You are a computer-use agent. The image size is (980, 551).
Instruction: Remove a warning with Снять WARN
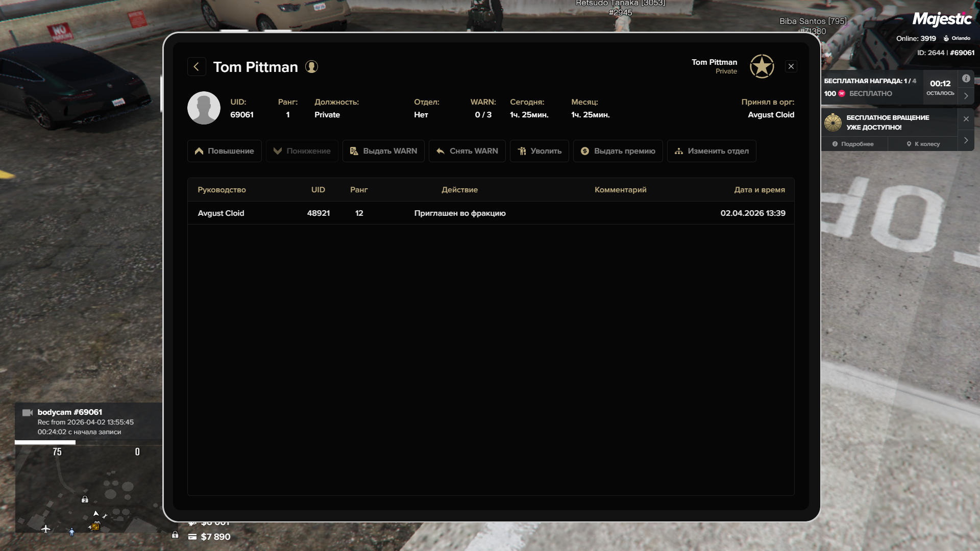[x=467, y=151]
